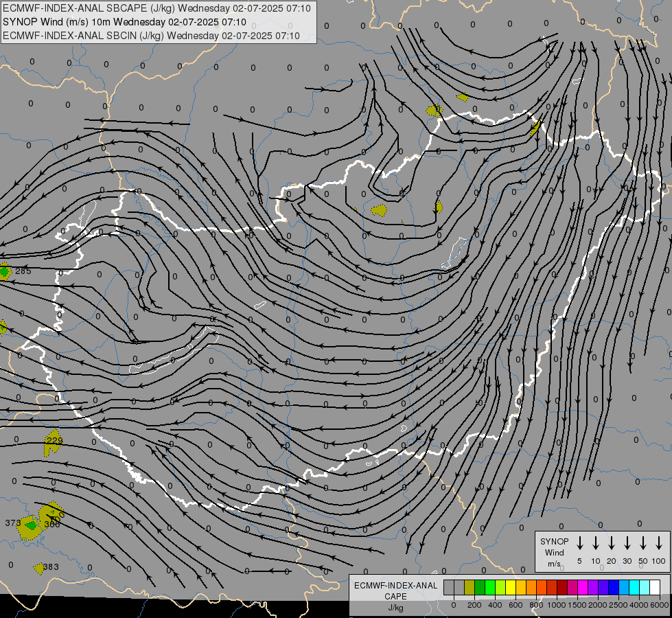Click the J/kg unit label in legend
The image size is (672, 618).
(x=395, y=608)
